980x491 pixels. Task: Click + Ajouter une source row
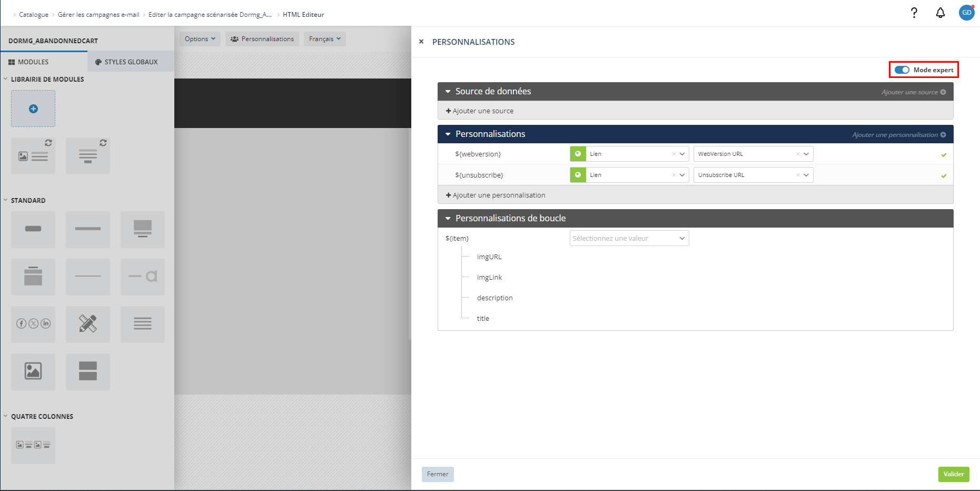(695, 111)
